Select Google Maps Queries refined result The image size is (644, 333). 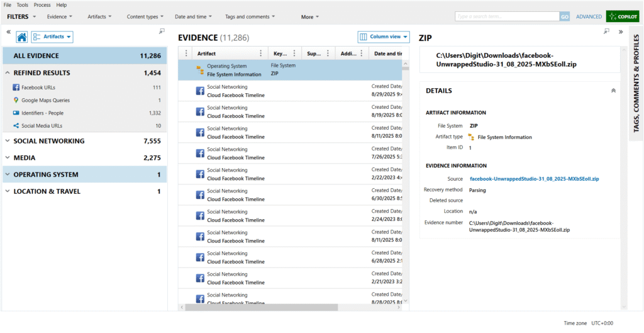pyautogui.click(x=85, y=100)
